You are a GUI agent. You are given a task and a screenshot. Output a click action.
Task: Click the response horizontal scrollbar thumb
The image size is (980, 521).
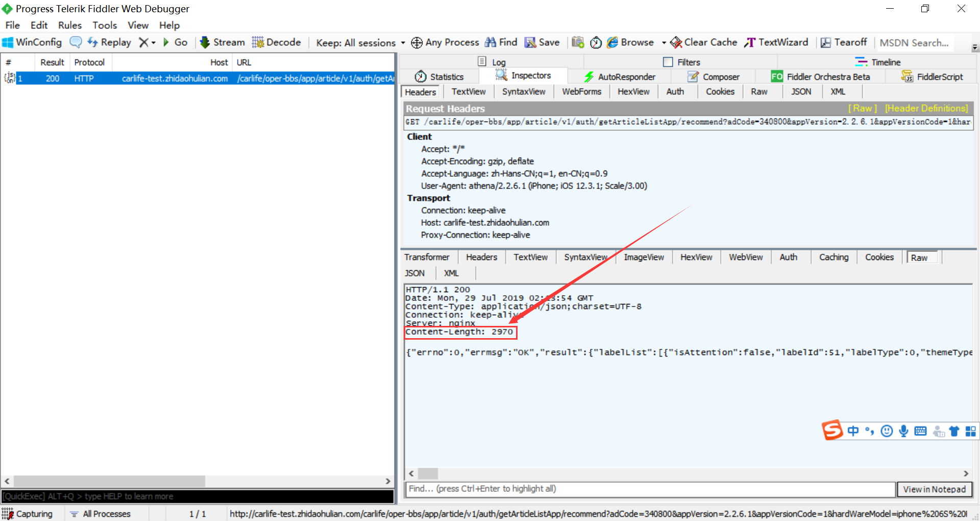click(x=428, y=473)
